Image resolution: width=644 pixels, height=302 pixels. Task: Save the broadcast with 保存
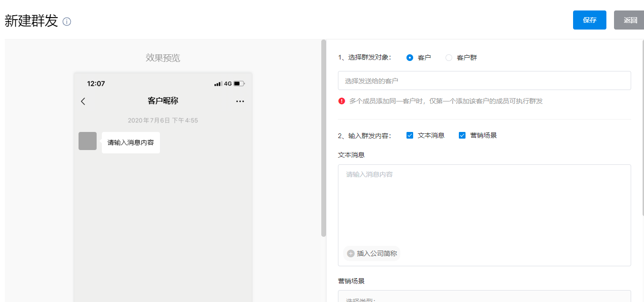point(589,20)
